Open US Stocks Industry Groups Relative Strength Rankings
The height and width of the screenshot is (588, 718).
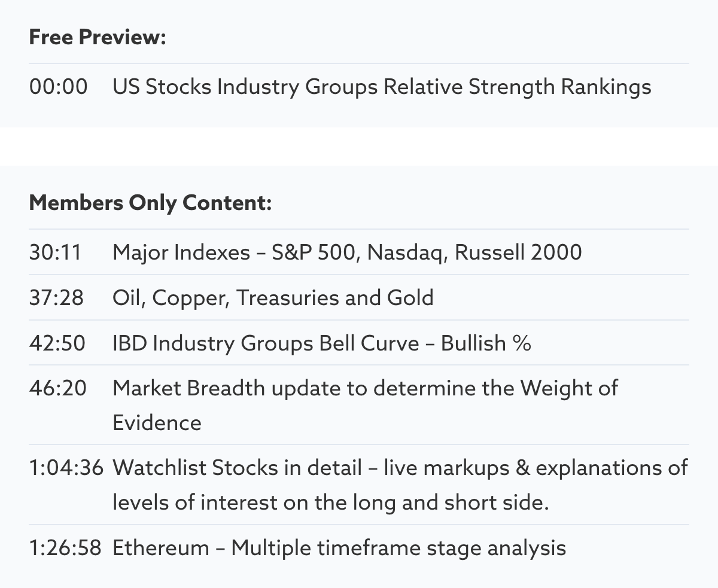point(382,87)
